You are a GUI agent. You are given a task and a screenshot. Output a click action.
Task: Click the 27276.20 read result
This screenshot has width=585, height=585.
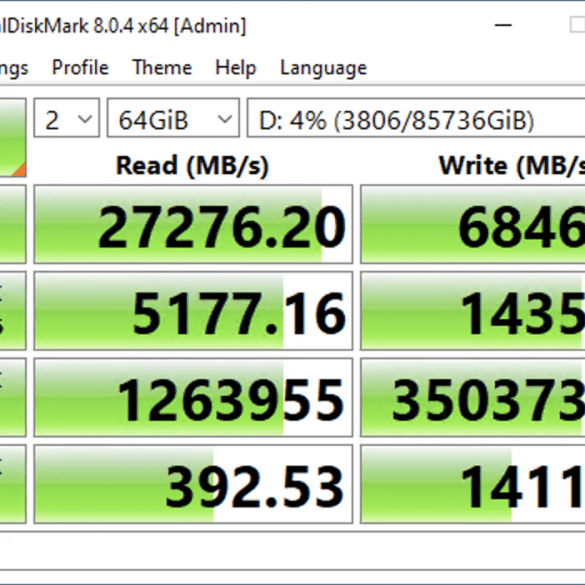click(x=193, y=224)
